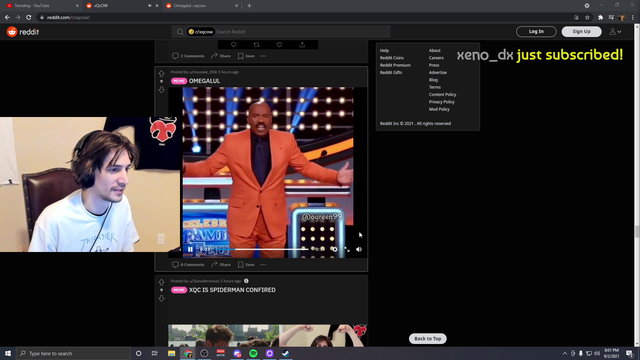Toggle fullscreen on the OMEGALUL video
Viewport: 640px width, 360px height.
[347, 249]
